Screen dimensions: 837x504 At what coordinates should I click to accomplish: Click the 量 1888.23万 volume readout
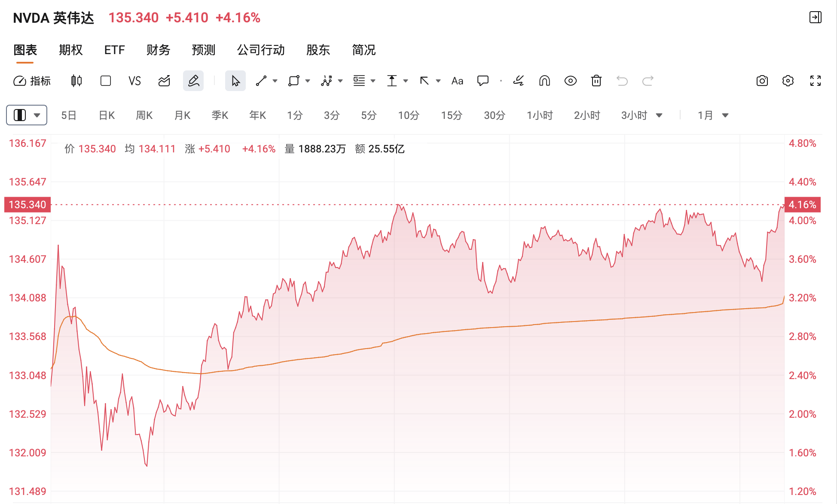[x=315, y=149]
